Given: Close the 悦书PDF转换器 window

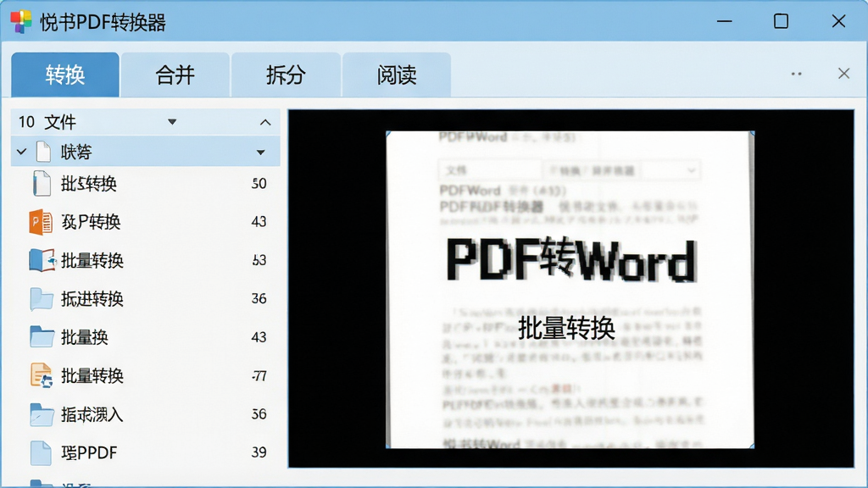Looking at the screenshot, I should pyautogui.click(x=838, y=21).
